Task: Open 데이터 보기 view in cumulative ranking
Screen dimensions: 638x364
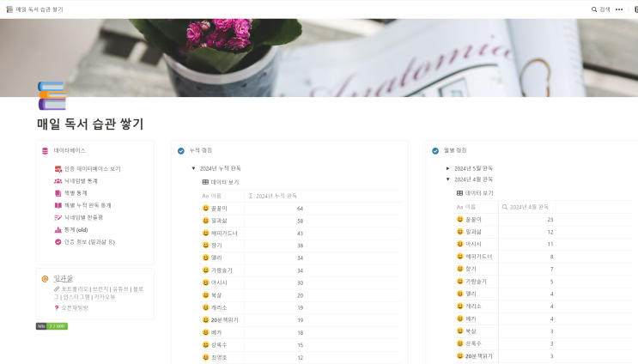Action: [221, 182]
